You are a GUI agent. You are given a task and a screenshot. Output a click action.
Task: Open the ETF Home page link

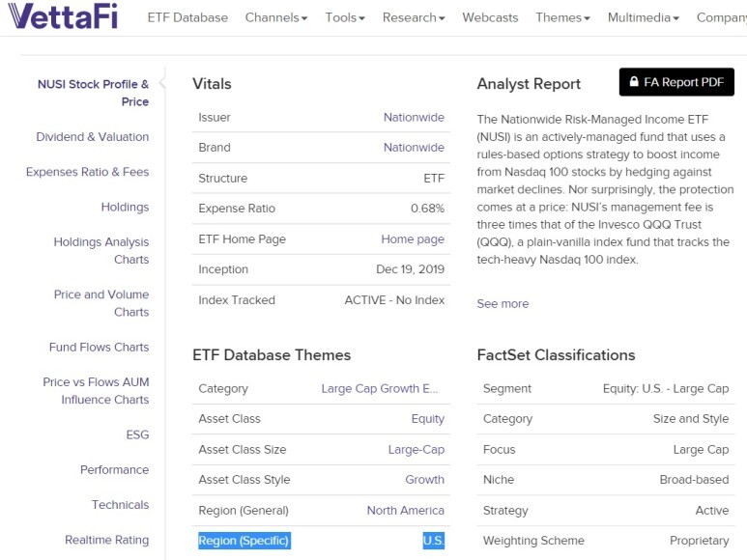click(x=413, y=238)
